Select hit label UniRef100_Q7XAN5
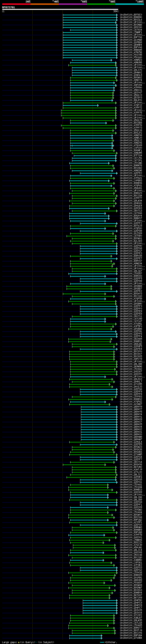This screenshot has height=644, width=146. 131,454
